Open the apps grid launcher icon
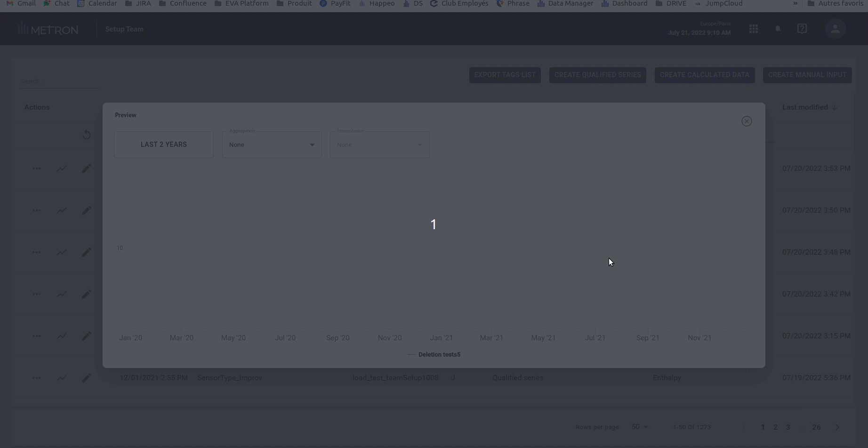Screen dimensions: 868x448 point(754,29)
